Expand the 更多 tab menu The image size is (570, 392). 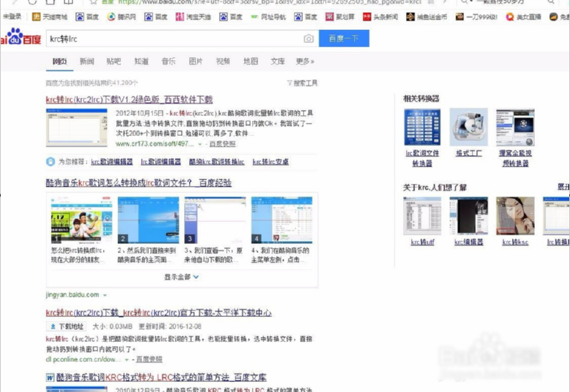pos(305,62)
